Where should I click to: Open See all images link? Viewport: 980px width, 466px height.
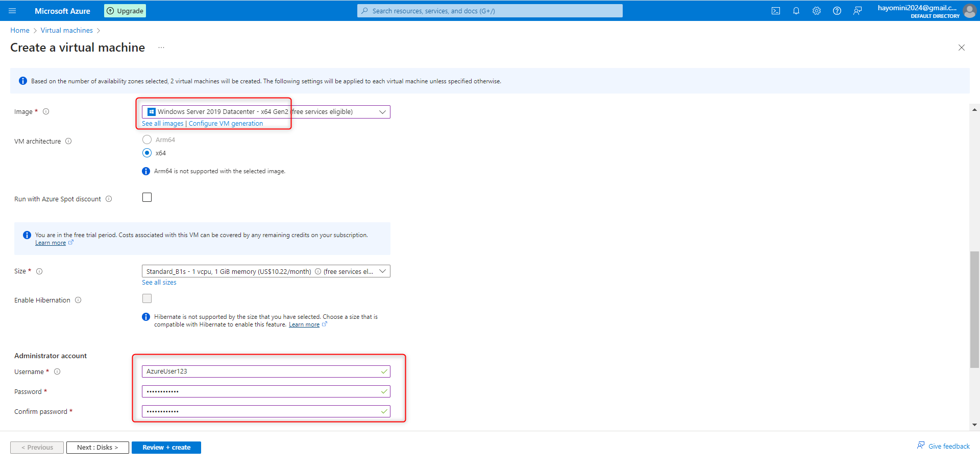pos(163,124)
